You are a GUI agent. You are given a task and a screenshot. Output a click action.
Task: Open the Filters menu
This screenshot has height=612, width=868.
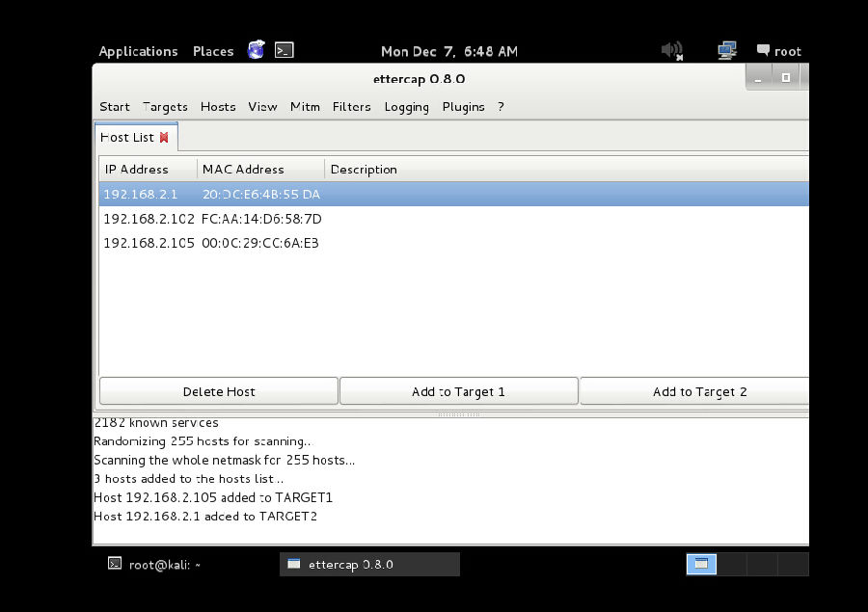[x=351, y=107]
